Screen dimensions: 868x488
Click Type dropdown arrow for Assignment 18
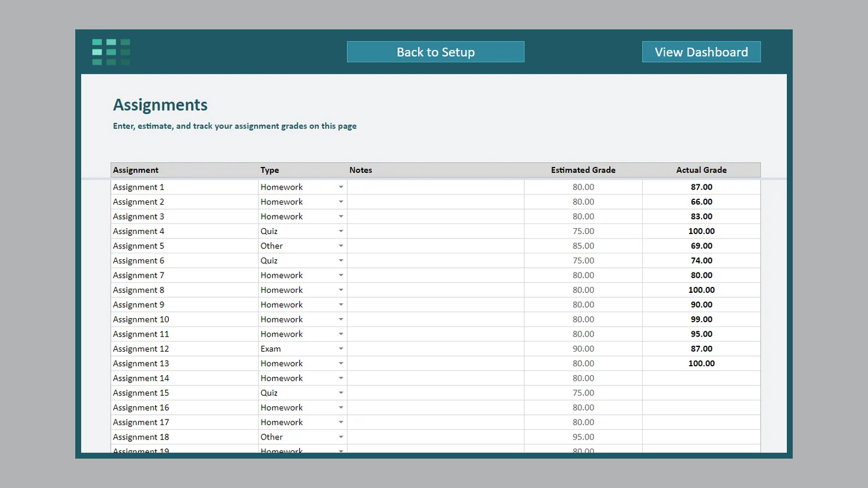(341, 438)
